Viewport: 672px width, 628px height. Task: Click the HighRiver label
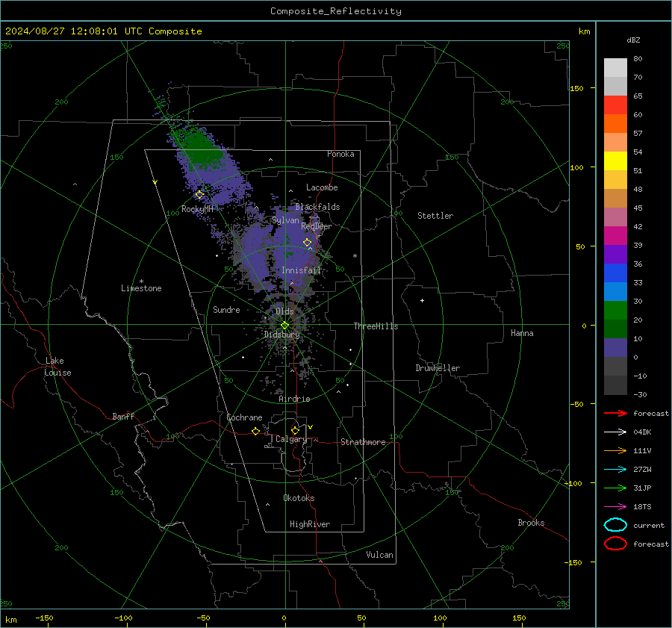[310, 524]
